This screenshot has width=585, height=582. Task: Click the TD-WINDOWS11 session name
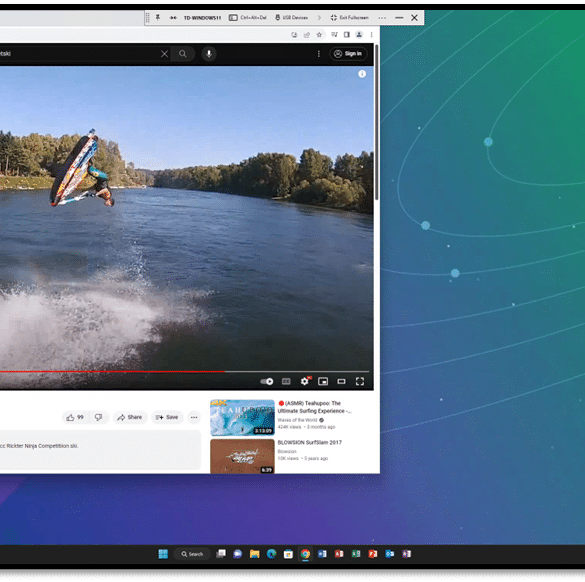tap(202, 18)
